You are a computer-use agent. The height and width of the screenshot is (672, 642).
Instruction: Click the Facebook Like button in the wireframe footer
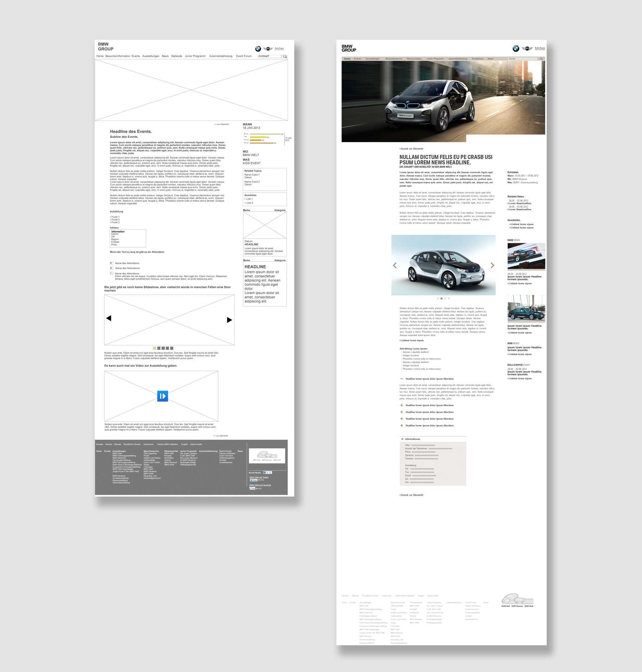(252, 488)
